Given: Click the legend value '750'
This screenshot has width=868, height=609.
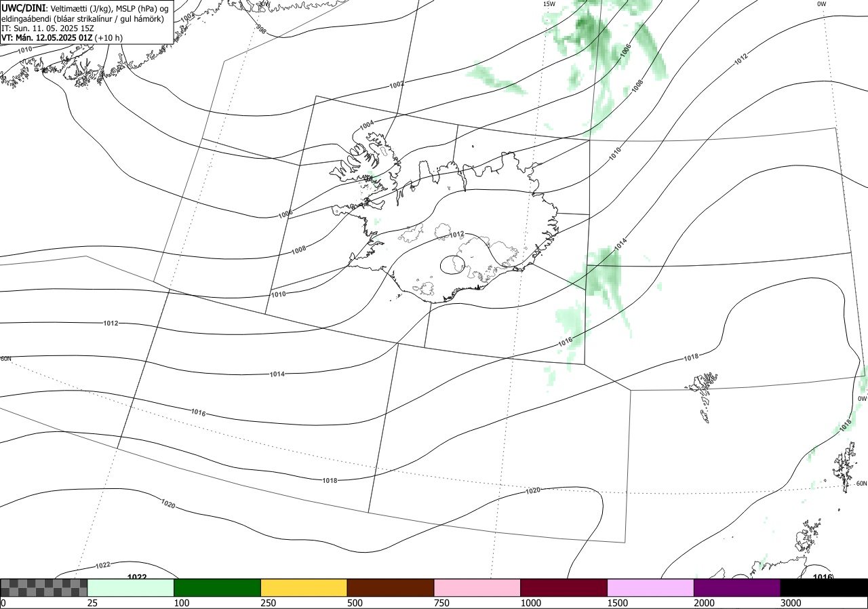Looking at the screenshot, I should tap(441, 603).
